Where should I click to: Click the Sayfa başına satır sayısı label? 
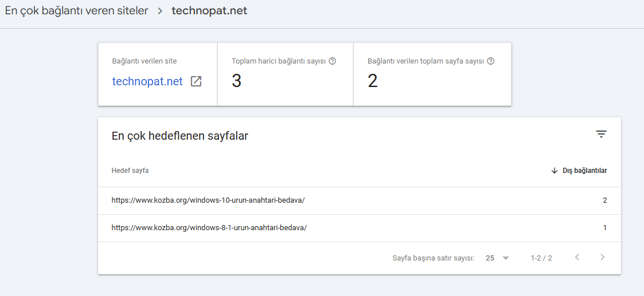click(x=434, y=258)
